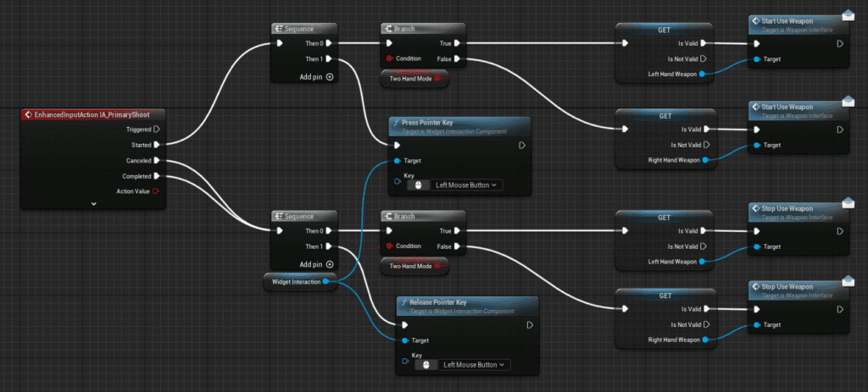Viewport: 868px width, 392px height.
Task: Click Condition pin on Branch leading to Start Use Weapon
Action: click(389, 58)
